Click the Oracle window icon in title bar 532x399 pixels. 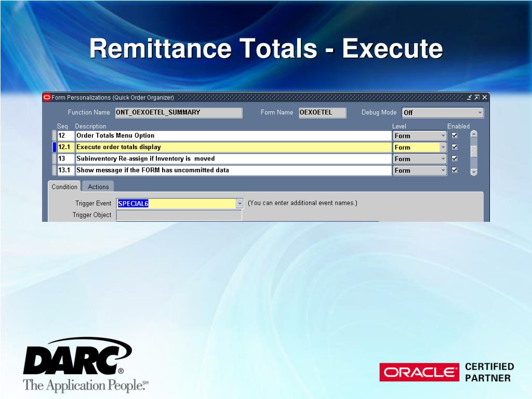(47, 97)
